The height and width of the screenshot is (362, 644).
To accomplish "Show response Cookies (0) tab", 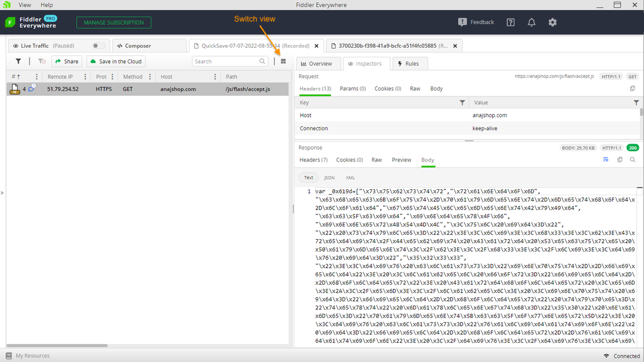I will click(349, 160).
